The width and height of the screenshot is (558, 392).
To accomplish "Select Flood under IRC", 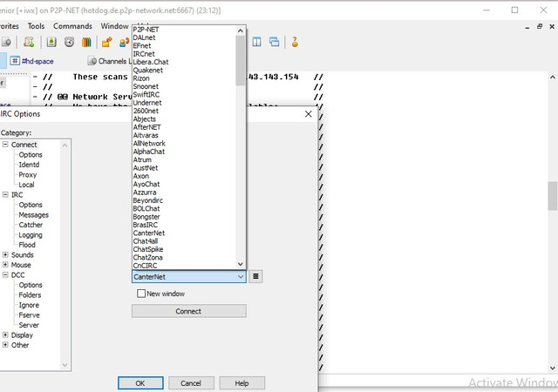I will click(27, 245).
